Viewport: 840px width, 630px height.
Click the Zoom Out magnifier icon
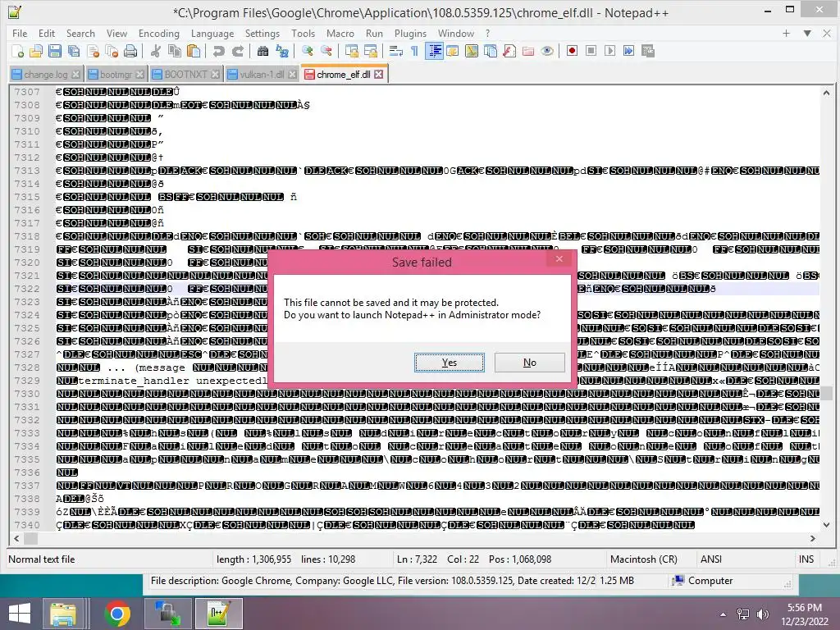coord(326,51)
